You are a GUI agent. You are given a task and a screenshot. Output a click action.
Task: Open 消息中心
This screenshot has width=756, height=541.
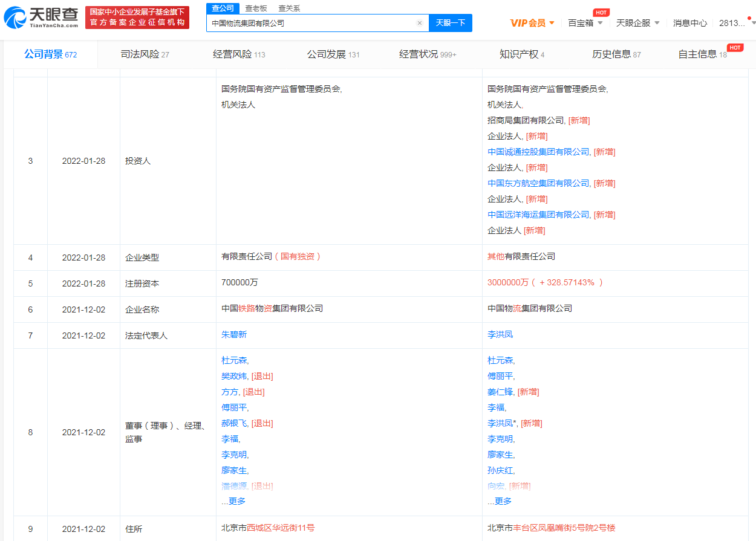(690, 23)
